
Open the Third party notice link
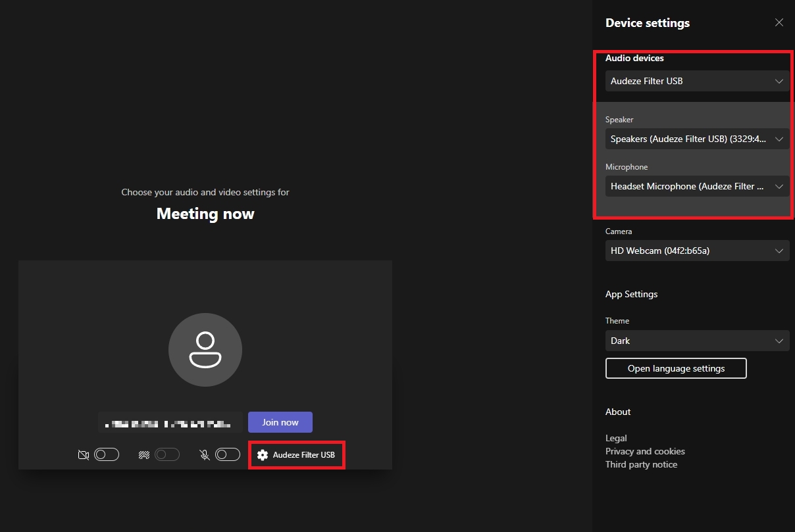coord(641,464)
